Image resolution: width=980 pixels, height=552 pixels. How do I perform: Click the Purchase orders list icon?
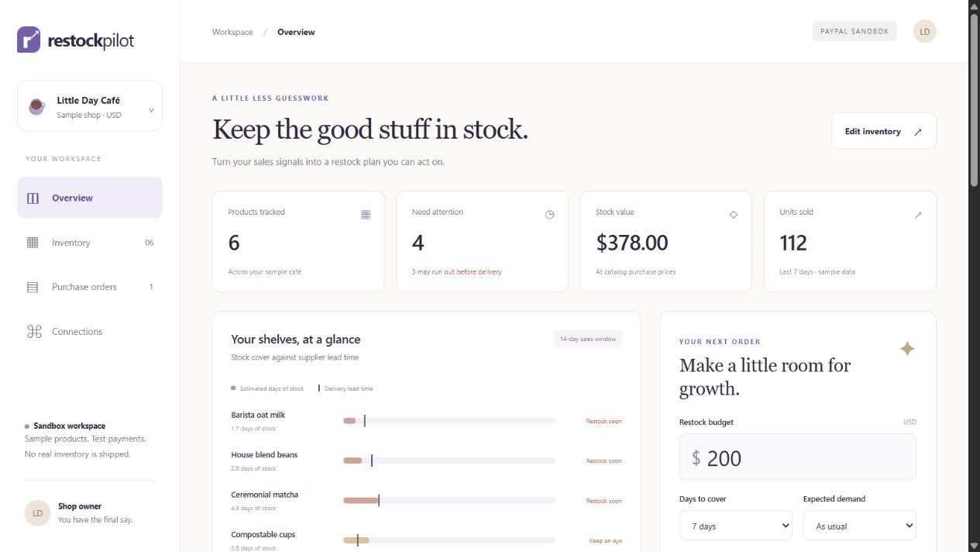(33, 287)
